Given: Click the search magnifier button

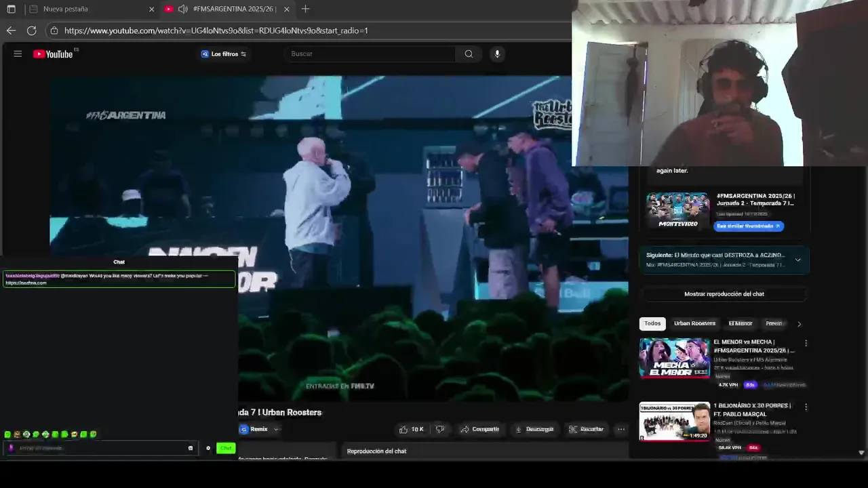Looking at the screenshot, I should 469,54.
